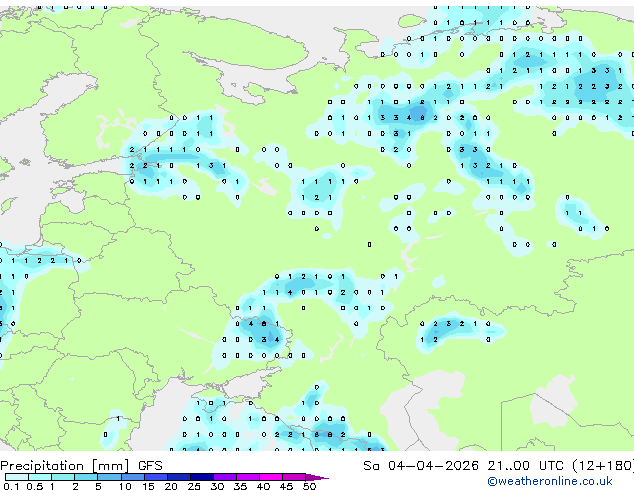Pick legend swatch between 0.5 and 1
This screenshot has height=490, width=634.
tap(40, 477)
